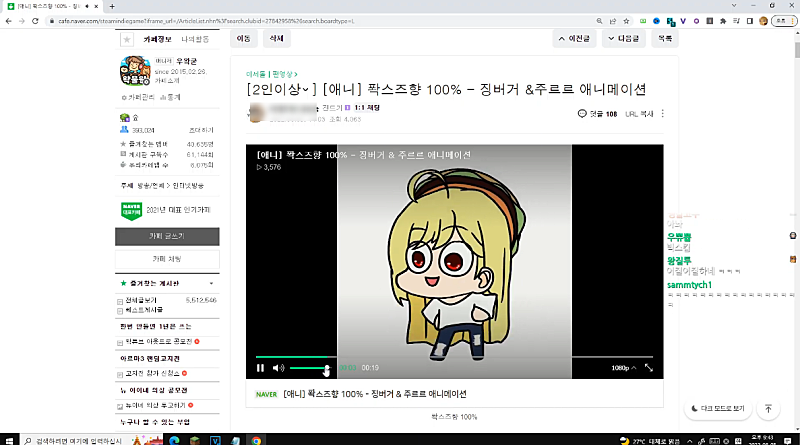Open Chrome from the taskbar
Image resolution: width=800 pixels, height=445 pixels.
[x=256, y=440]
